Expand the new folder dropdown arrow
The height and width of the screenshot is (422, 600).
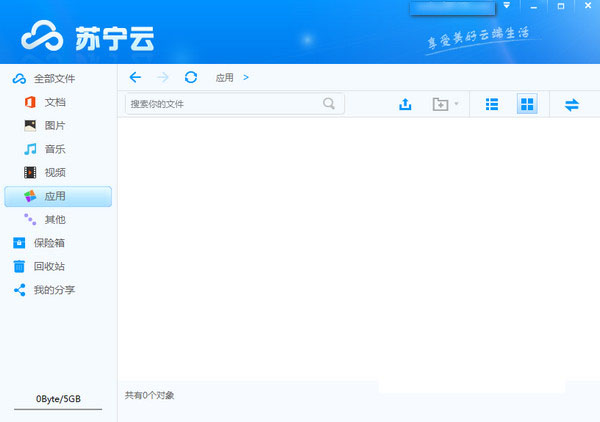pos(457,104)
